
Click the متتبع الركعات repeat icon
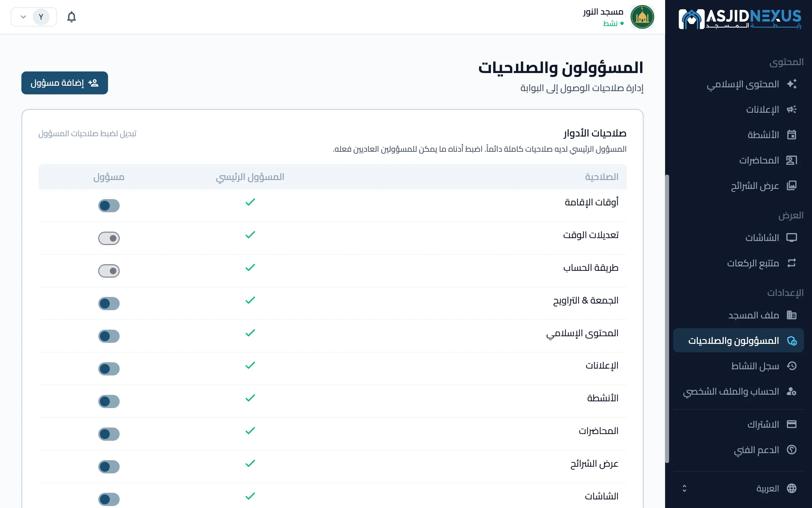click(791, 263)
